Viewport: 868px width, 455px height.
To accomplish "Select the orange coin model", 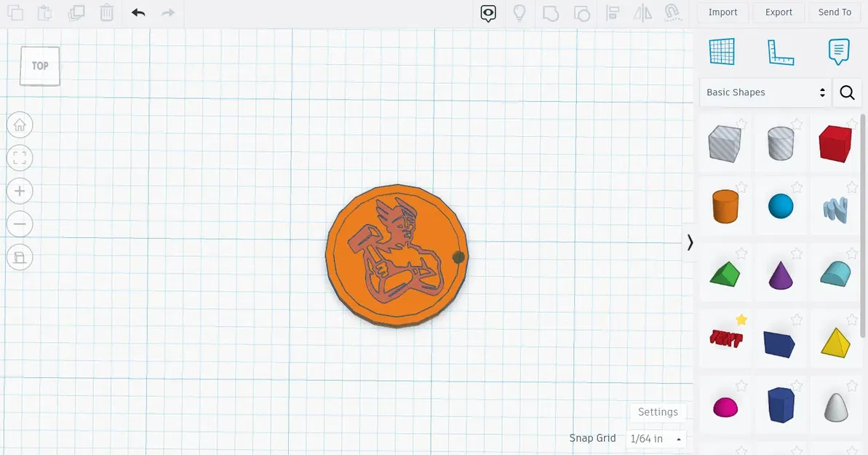I will [397, 255].
